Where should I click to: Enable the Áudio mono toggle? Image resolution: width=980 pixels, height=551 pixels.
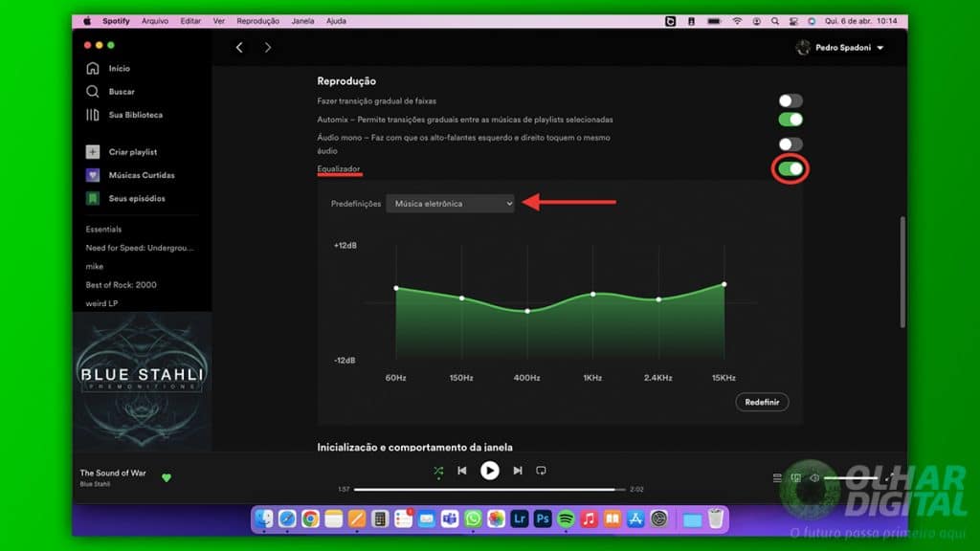pyautogui.click(x=791, y=144)
